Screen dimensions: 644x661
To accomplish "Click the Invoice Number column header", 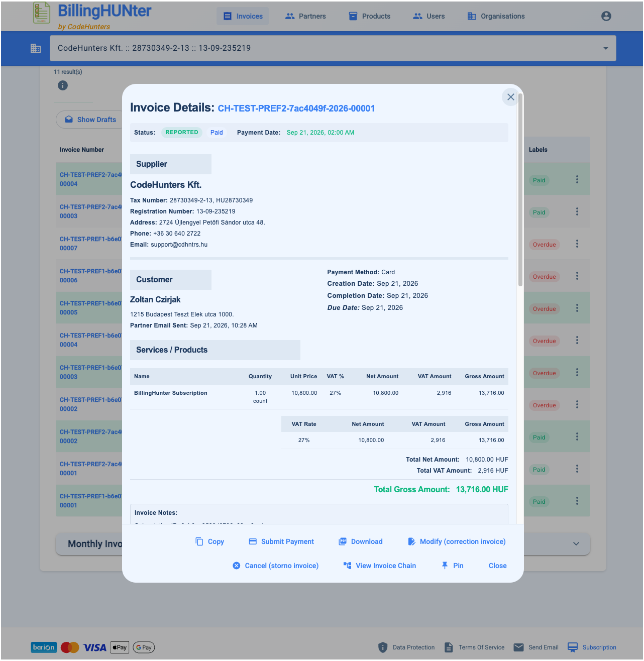I will [x=82, y=150].
